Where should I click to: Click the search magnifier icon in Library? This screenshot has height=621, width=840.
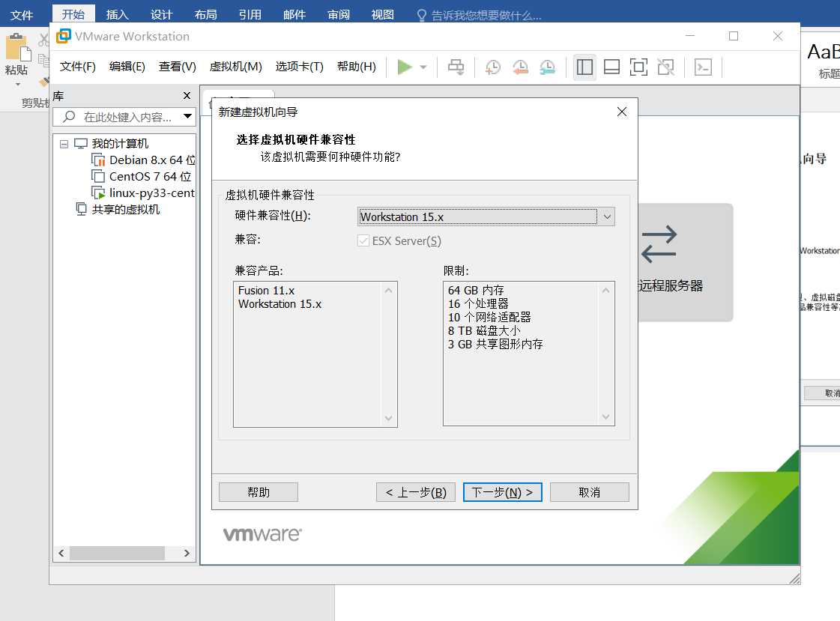69,116
